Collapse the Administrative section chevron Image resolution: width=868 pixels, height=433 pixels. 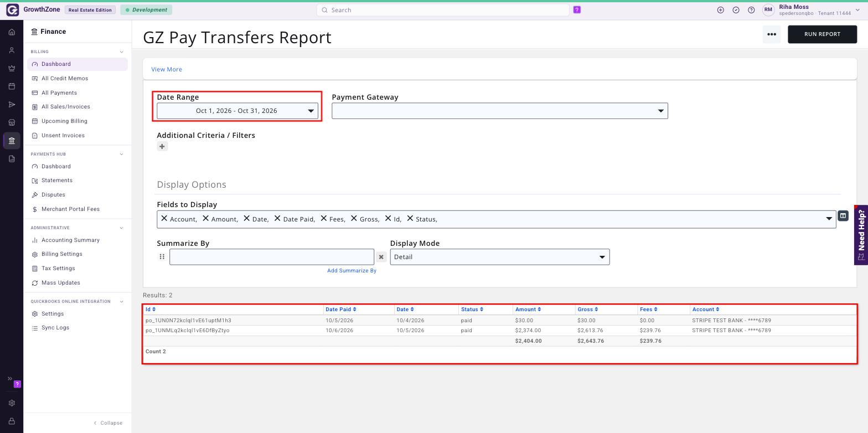[x=122, y=228]
